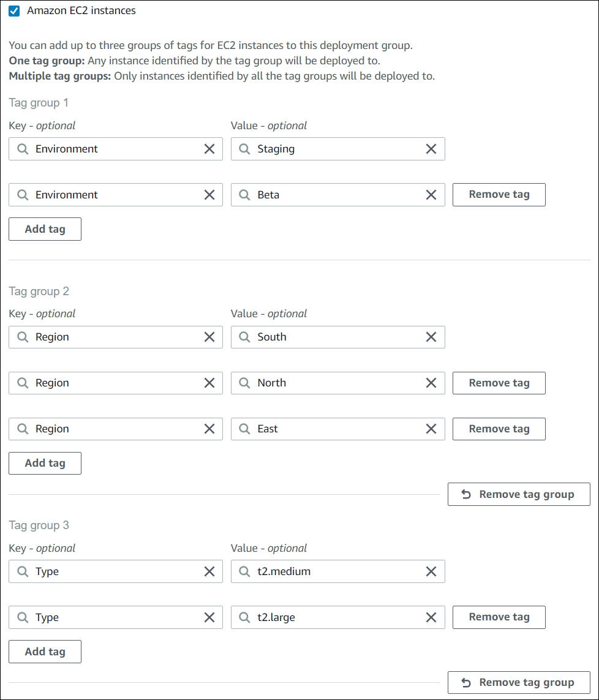Remove the North tag row
This screenshot has height=700, width=599.
(x=499, y=383)
